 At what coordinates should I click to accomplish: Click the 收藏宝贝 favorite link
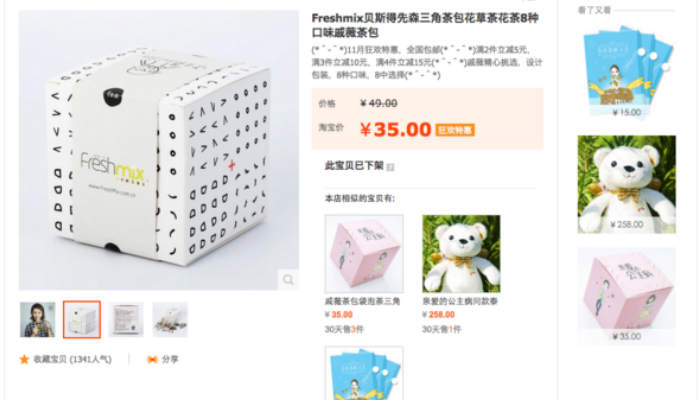coord(72,359)
